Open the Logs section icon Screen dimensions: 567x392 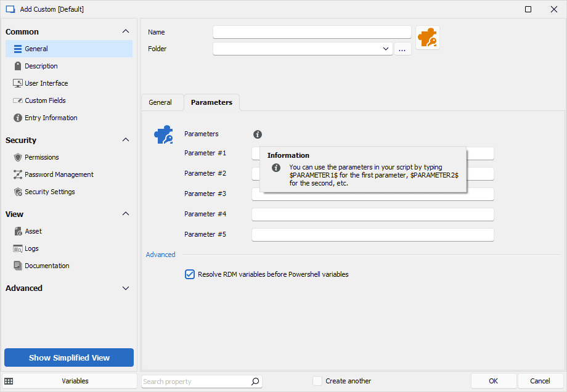18,248
